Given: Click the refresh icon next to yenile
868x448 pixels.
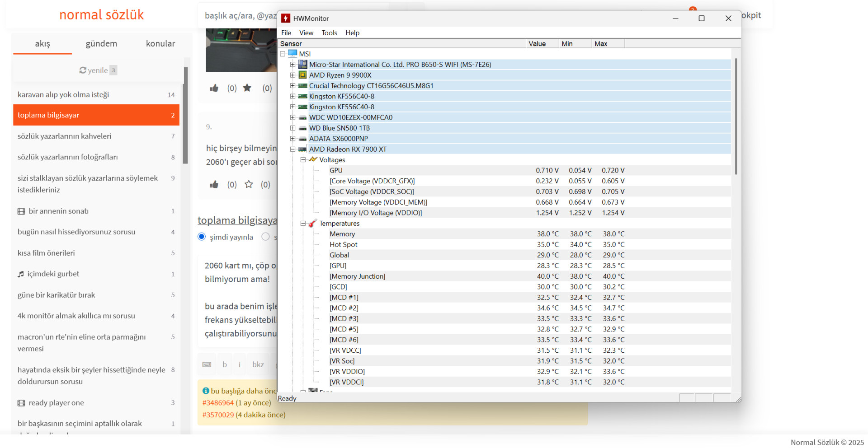Looking at the screenshot, I should click(x=83, y=70).
